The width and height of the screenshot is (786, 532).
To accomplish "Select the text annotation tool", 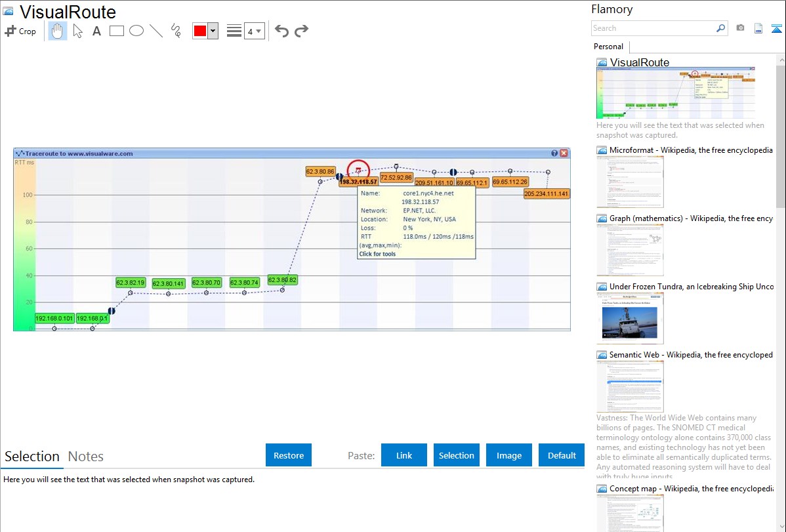I will (96, 31).
